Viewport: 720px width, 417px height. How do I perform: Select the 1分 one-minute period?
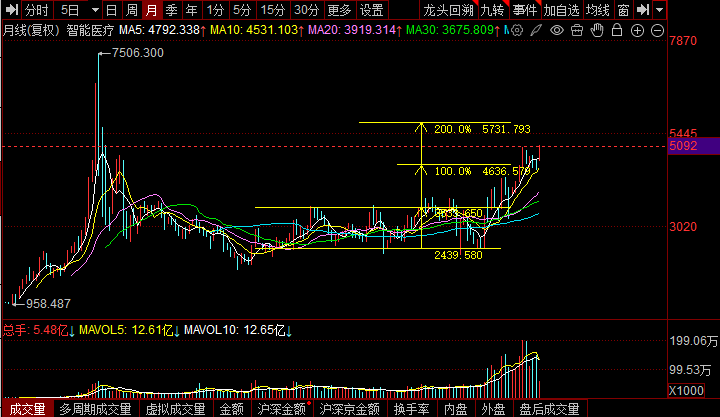[215, 10]
